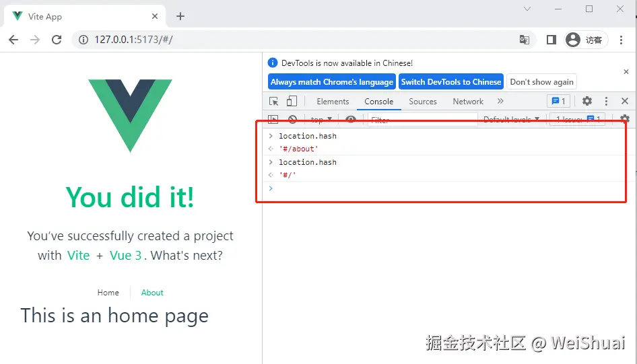Click the first location.hash console entry
The height and width of the screenshot is (364, 637).
click(308, 136)
